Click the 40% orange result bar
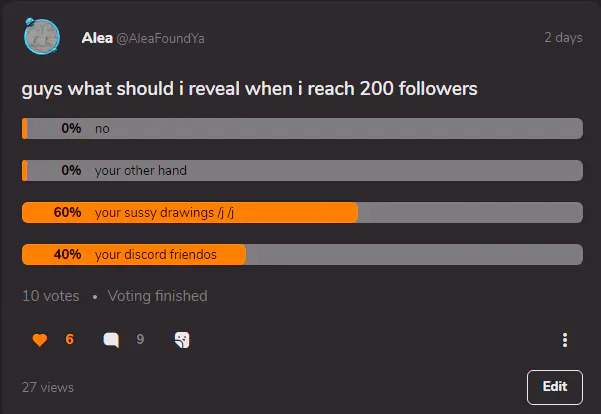 pyautogui.click(x=134, y=255)
